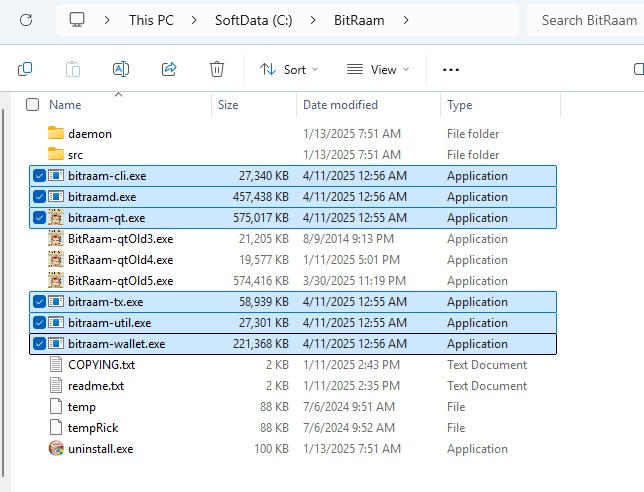Click the src folder icon

(56, 154)
